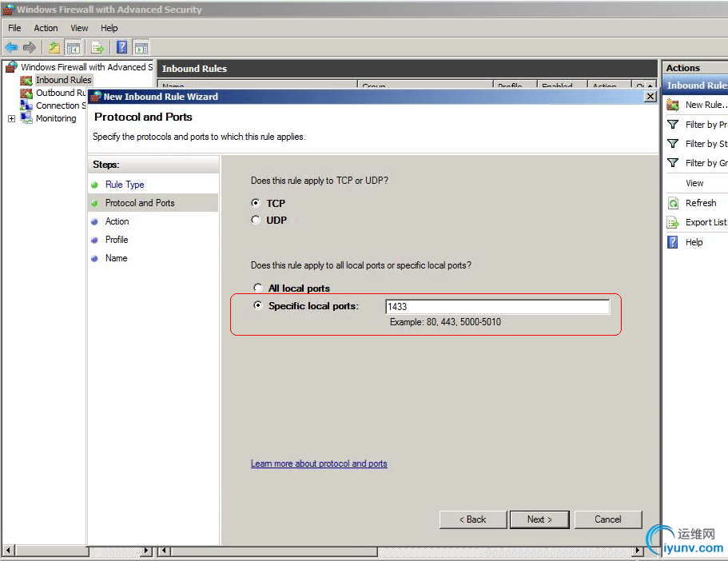Image resolution: width=728 pixels, height=561 pixels.
Task: Click the Up One Level toolbar icon
Action: pyautogui.click(x=54, y=47)
